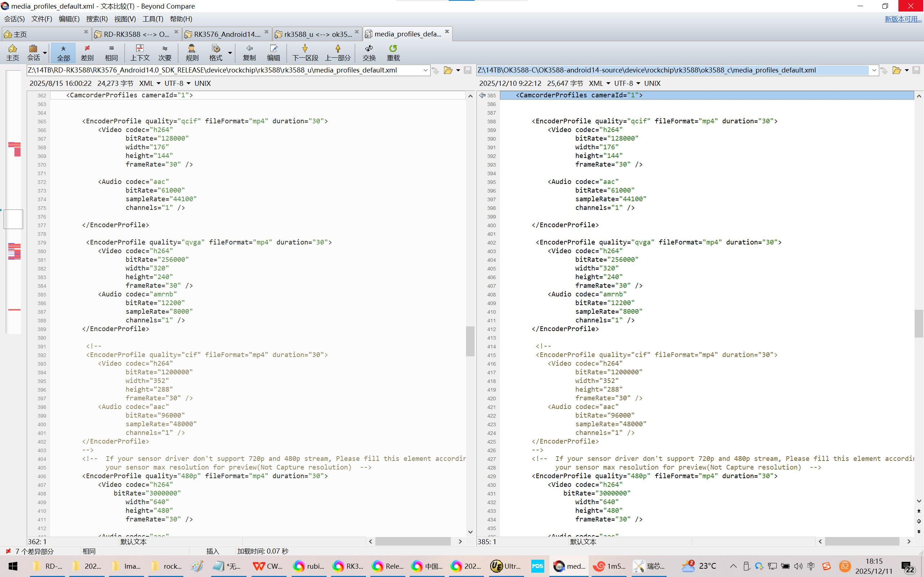Click the right file path input field

click(672, 70)
